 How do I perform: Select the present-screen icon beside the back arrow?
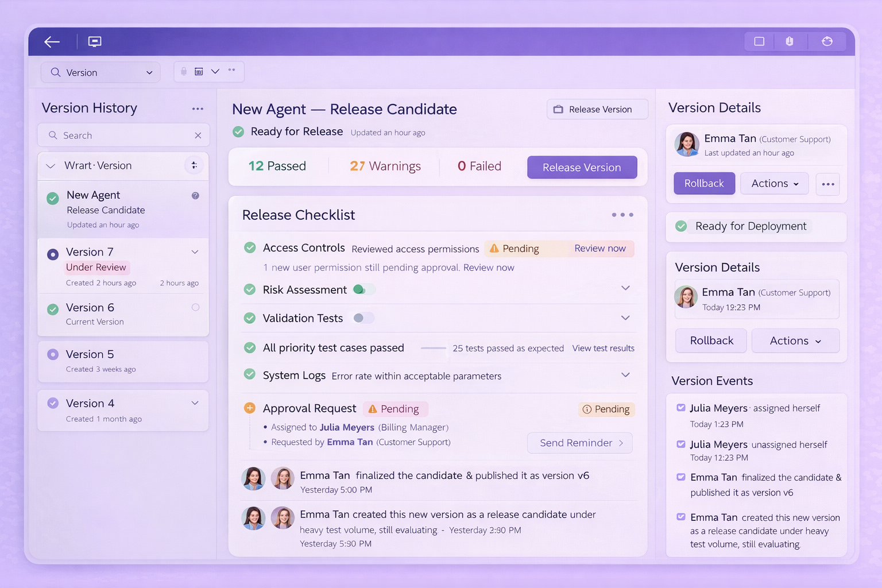pos(94,41)
